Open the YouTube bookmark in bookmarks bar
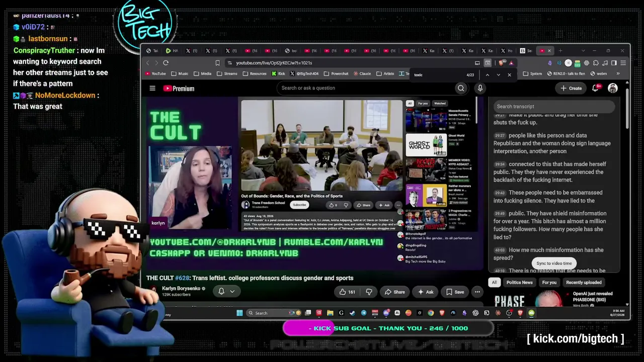Viewport: 644px width, 362px height. pyautogui.click(x=155, y=74)
